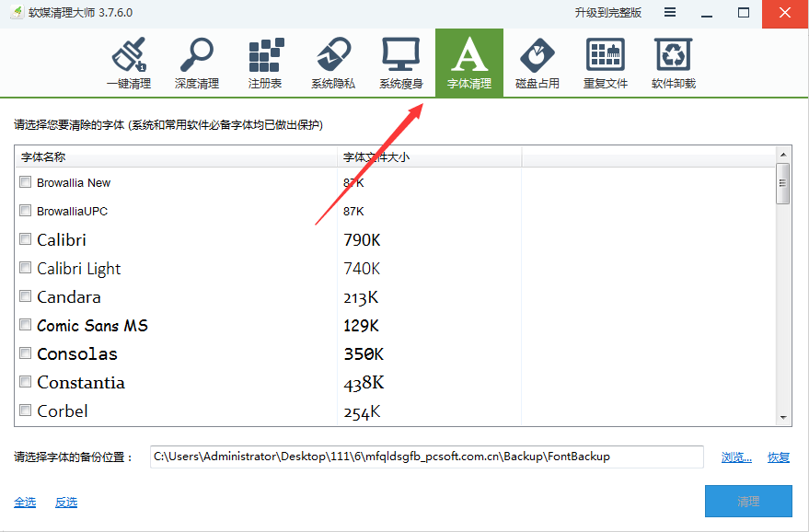
Task: Click the font backup path field
Action: coord(427,457)
